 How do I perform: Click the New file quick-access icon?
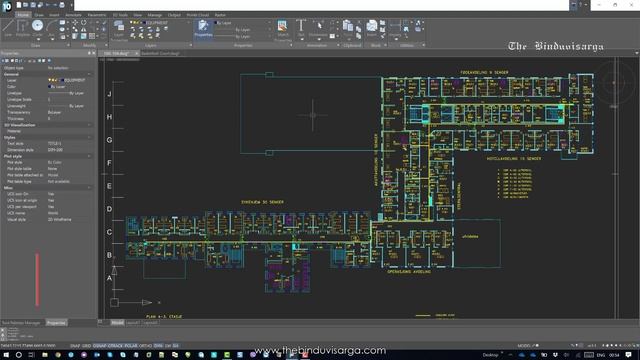18,4
